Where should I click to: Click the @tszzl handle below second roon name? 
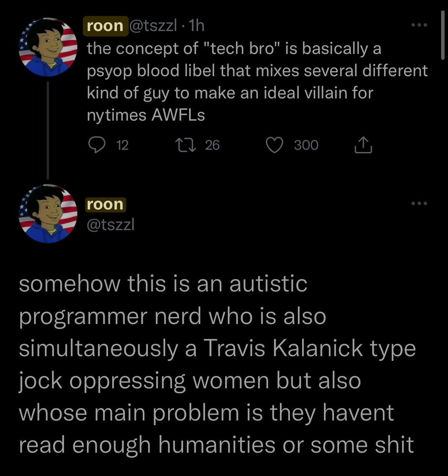click(x=111, y=225)
